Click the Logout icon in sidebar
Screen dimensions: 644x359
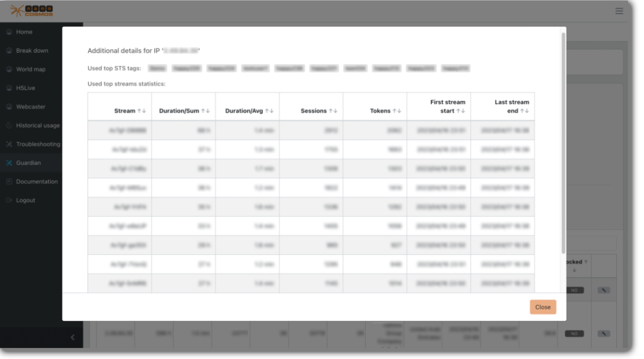tap(9, 200)
